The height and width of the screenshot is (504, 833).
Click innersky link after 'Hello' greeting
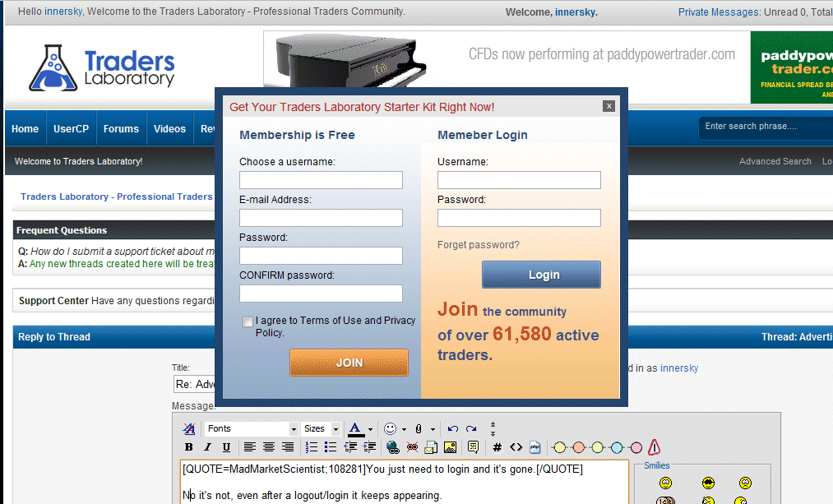63,12
